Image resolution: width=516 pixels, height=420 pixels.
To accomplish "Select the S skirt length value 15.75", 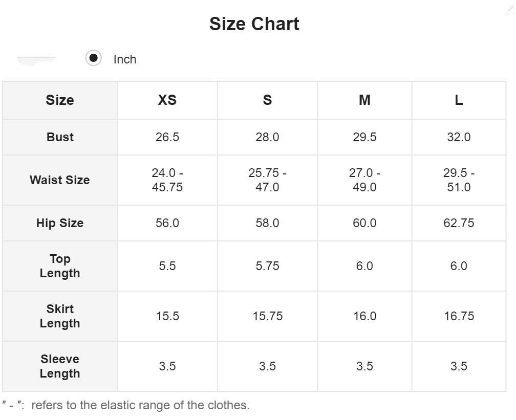I will [x=267, y=316].
